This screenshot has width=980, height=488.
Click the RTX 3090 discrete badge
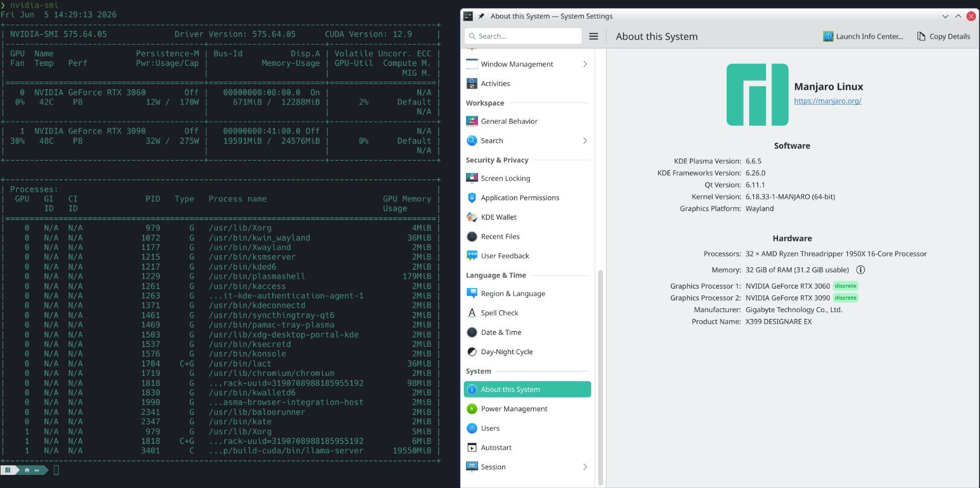point(846,298)
